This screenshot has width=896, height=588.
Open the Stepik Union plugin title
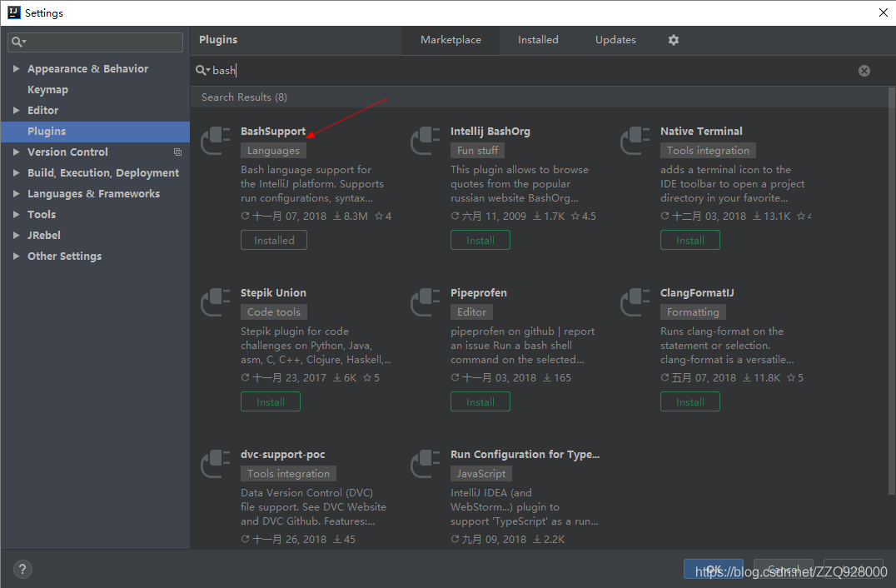273,293
